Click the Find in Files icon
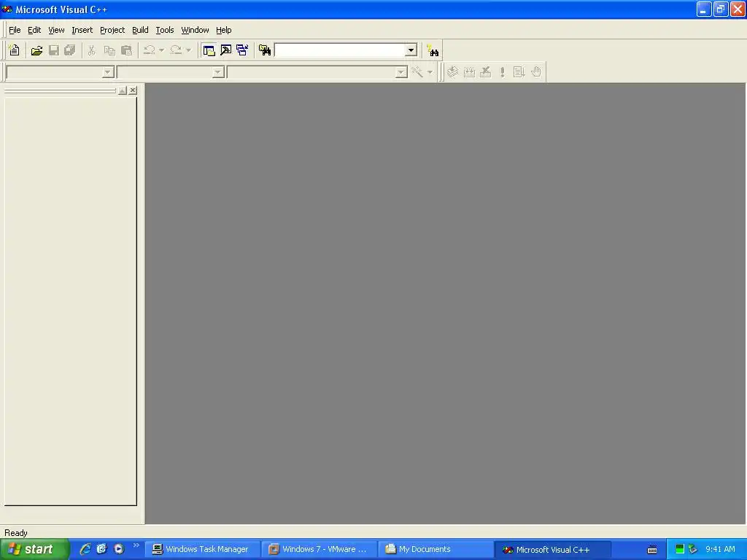 tap(265, 50)
